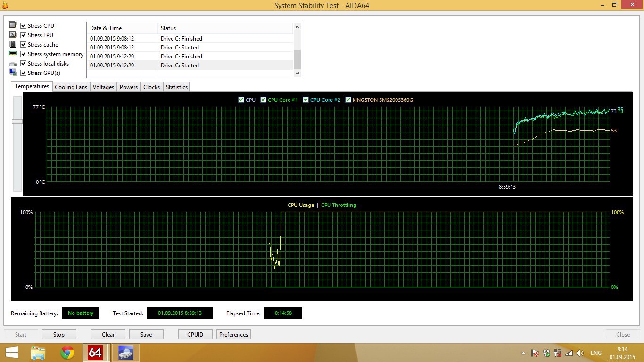The image size is (644, 362).
Task: Click the CPU Throttling graph legend label
Action: [339, 205]
